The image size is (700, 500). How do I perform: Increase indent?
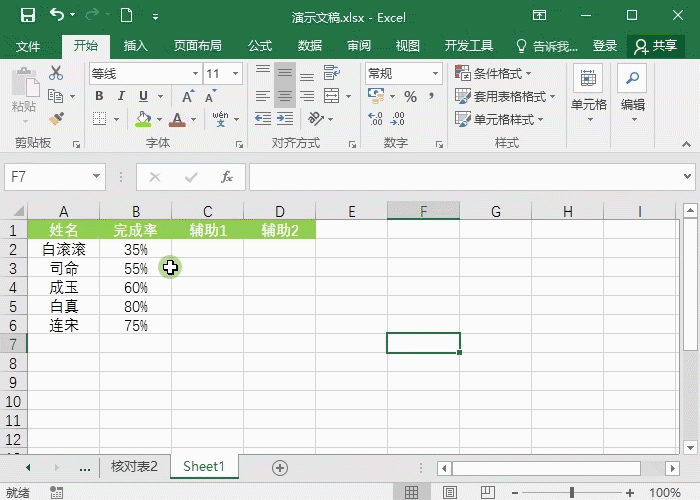click(x=285, y=119)
